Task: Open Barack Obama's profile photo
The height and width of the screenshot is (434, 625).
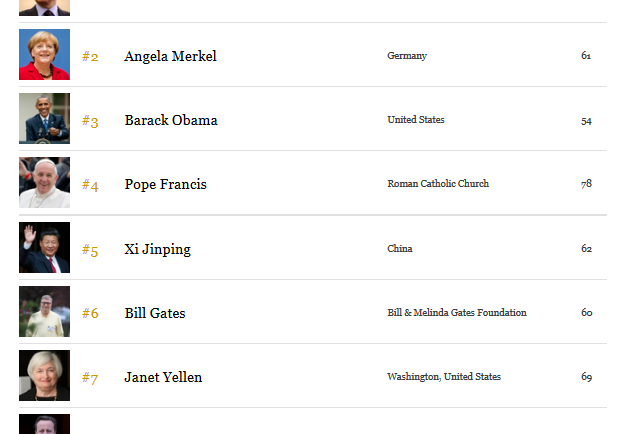Action: click(44, 119)
